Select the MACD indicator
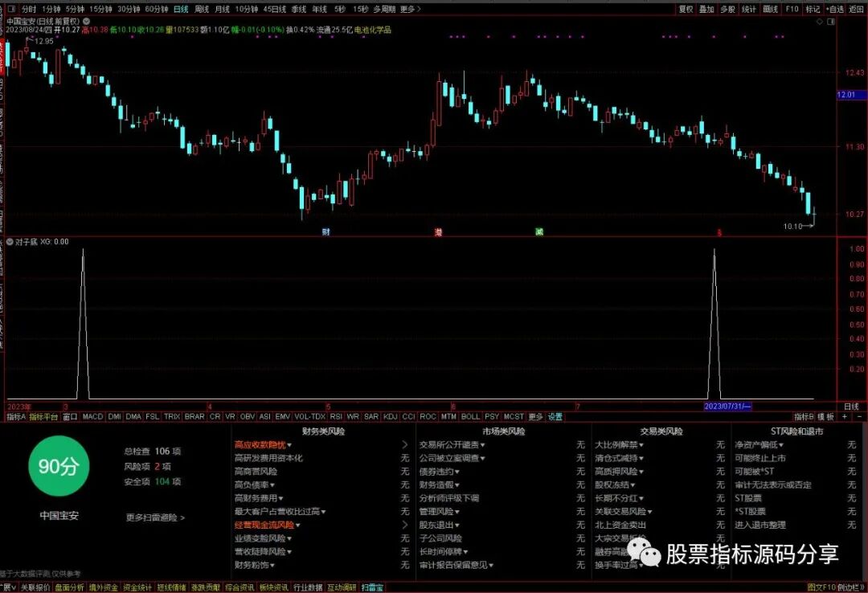This screenshot has height=593, width=868. (92, 416)
